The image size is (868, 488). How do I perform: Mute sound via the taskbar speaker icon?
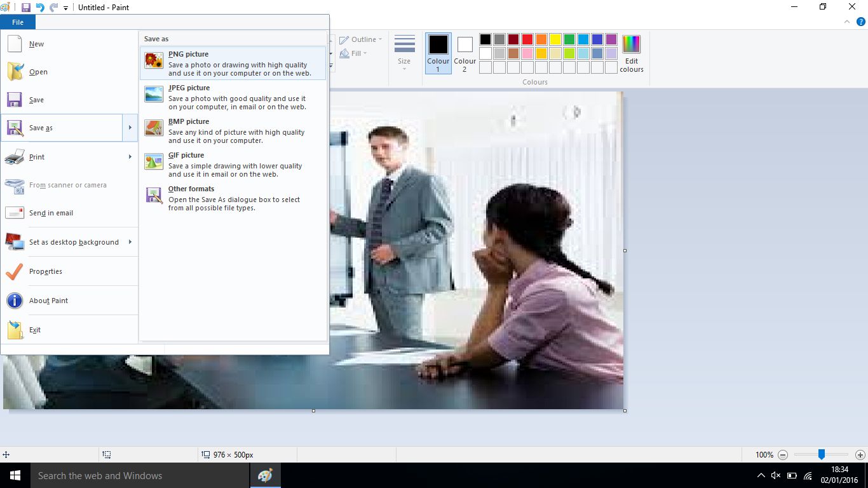[776, 475]
